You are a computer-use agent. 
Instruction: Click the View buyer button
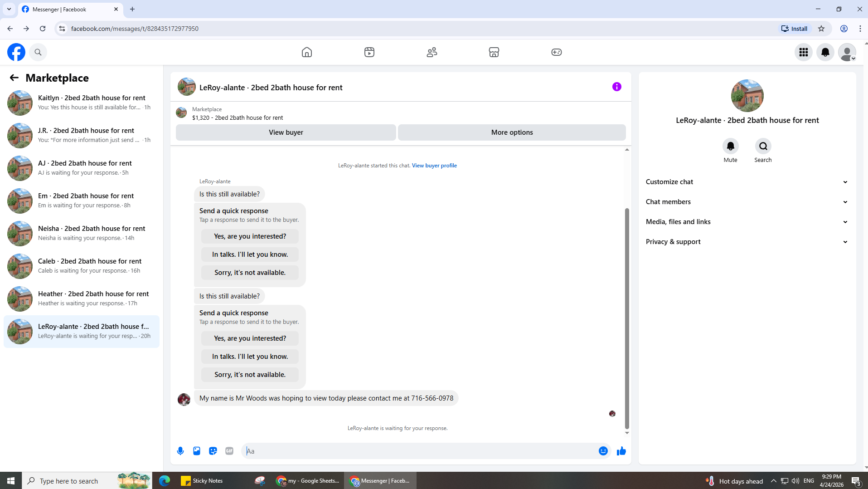286,132
